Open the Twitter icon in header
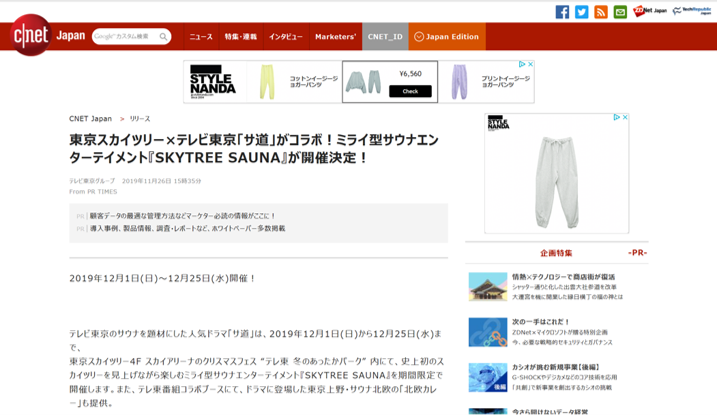717x415 pixels. (582, 12)
